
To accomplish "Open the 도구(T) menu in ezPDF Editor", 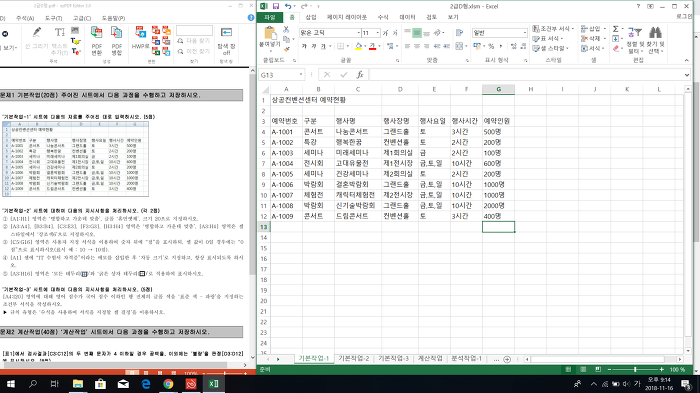I will point(53,18).
